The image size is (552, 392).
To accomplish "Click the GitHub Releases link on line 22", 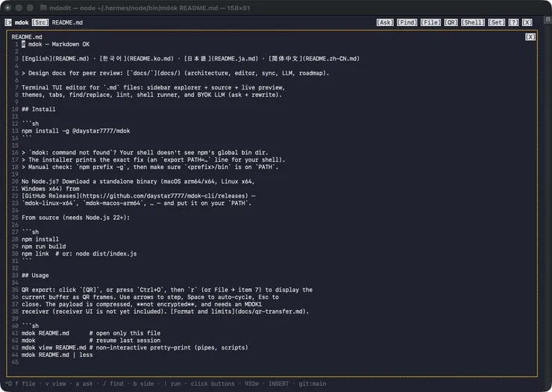I will point(135,196).
